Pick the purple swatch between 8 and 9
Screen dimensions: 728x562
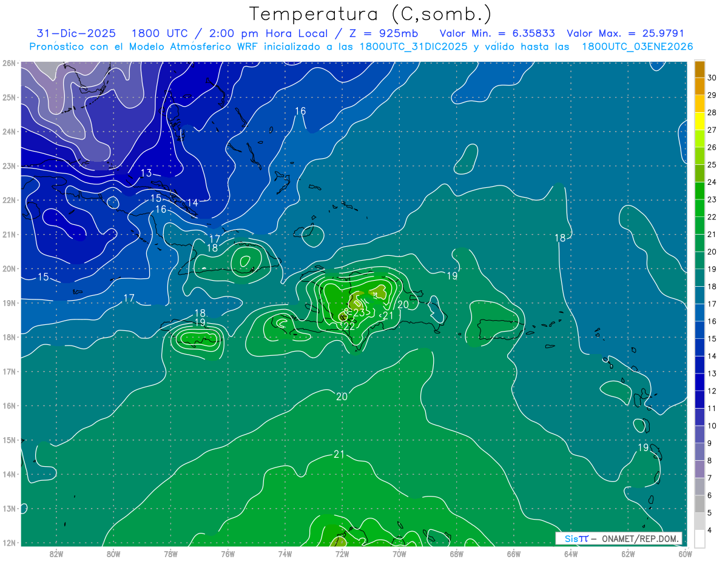[x=699, y=451]
